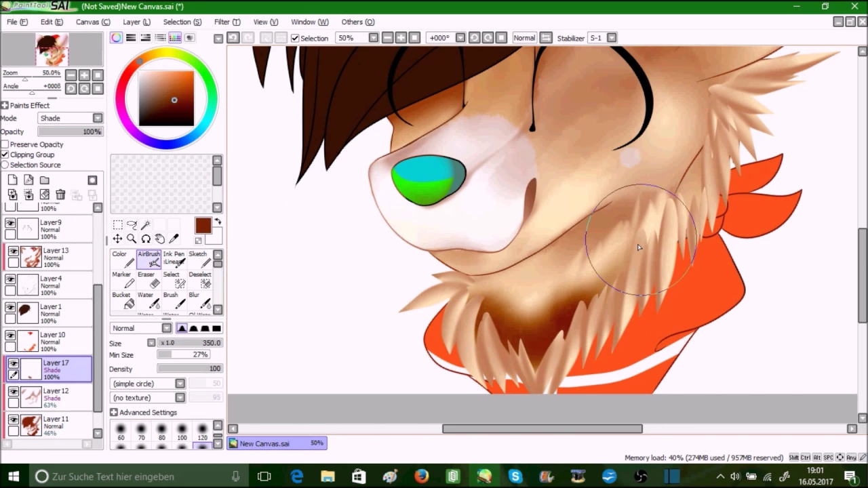Viewport: 868px width, 488px height.
Task: Open the no texture dropdown
Action: (148, 398)
